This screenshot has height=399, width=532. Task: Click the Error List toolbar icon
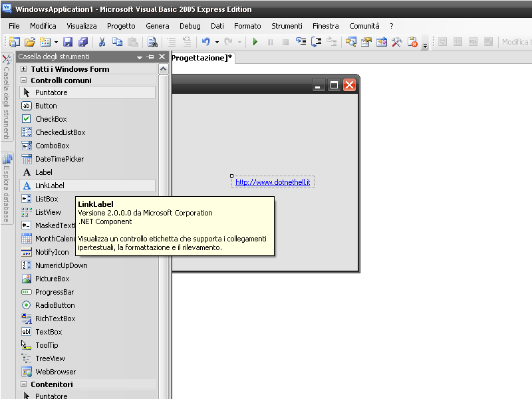point(412,42)
